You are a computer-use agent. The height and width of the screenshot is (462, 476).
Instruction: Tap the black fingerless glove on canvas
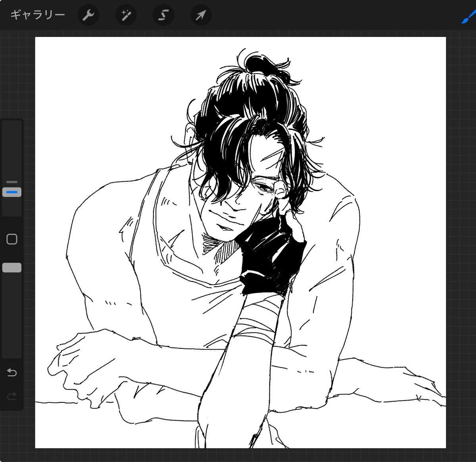point(270,254)
